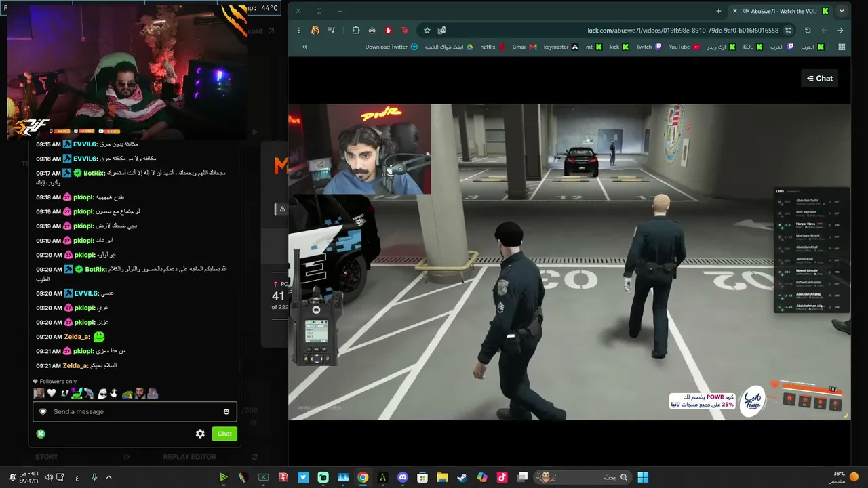Open the ارك ريدر bookmark
The width and height of the screenshot is (868, 488).
click(722, 47)
